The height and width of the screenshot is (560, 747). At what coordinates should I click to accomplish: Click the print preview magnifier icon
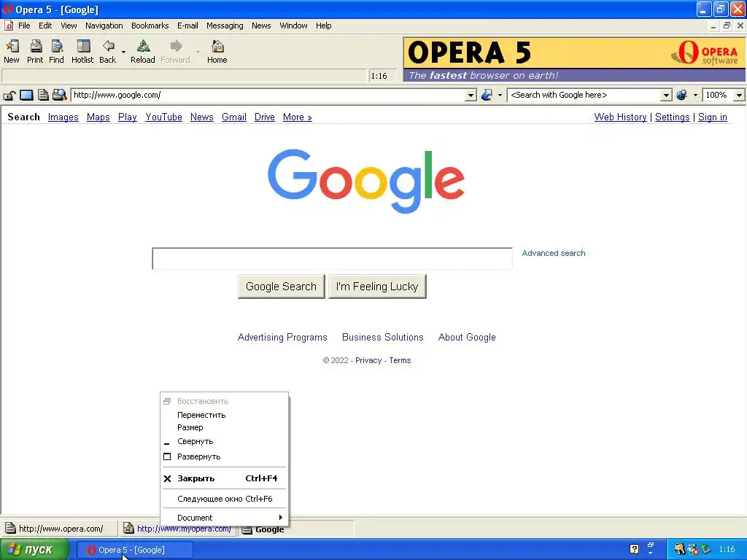pyautogui.click(x=59, y=96)
